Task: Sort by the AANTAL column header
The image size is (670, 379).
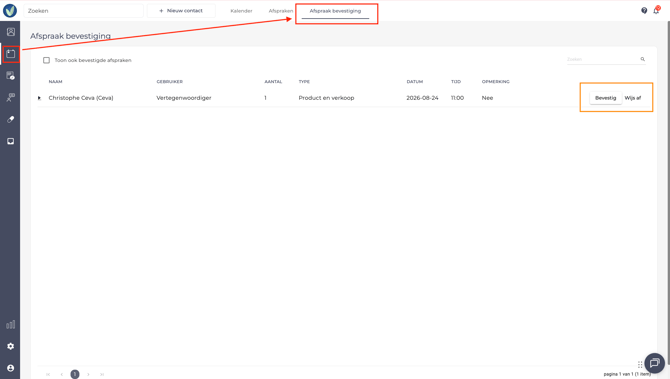Action: [x=273, y=82]
